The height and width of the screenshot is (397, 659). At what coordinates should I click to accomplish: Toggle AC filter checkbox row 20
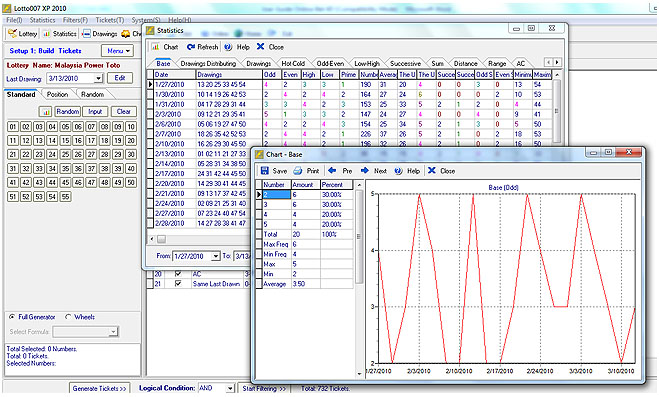[178, 274]
